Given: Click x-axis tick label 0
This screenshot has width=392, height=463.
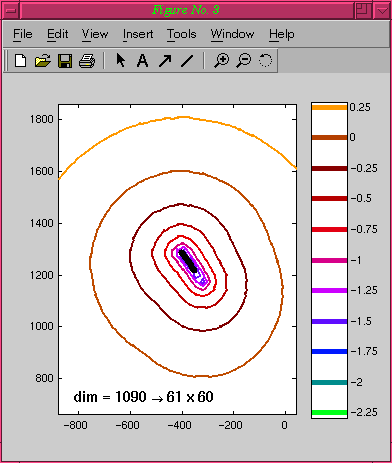Looking at the screenshot, I should click(x=284, y=425).
